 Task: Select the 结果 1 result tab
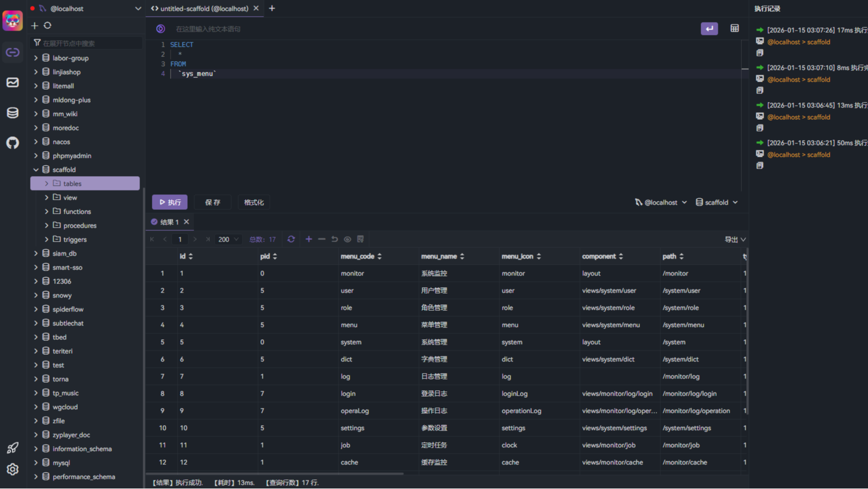coord(167,222)
